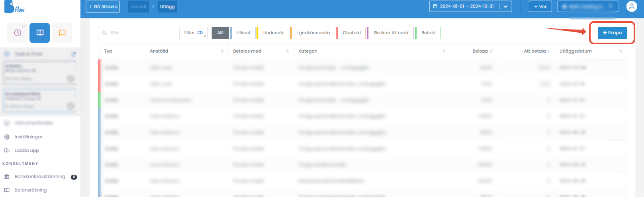Sort by Utläggsdatum column arrows
This screenshot has width=644, height=197.
[x=621, y=51]
